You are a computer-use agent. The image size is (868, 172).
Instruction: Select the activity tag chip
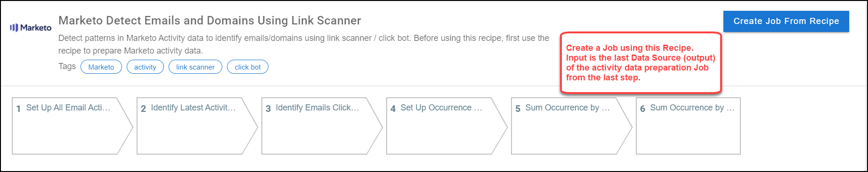pos(145,67)
